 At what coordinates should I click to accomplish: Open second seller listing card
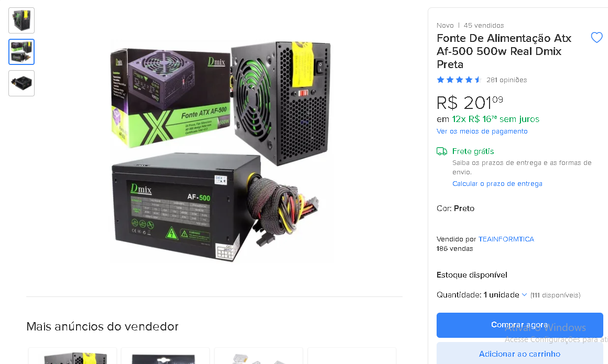tap(165, 356)
